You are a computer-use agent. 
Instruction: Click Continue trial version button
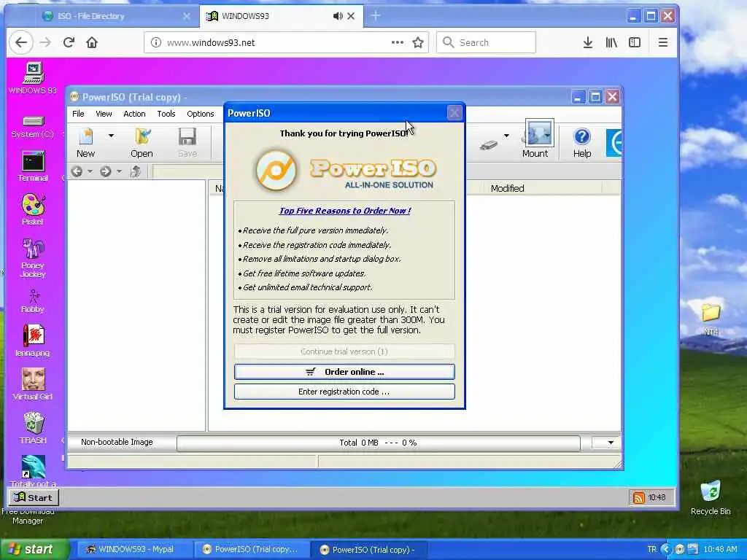tap(344, 351)
